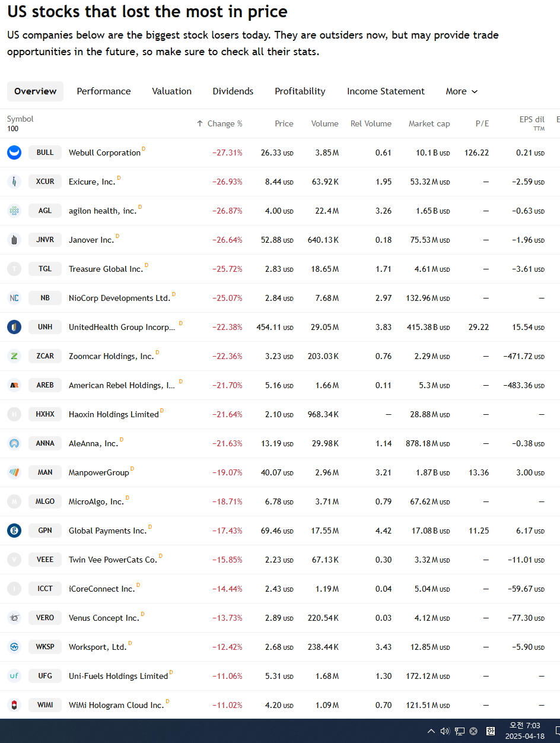Click the Treasure Global TGL logo icon
This screenshot has width=560, height=743.
[14, 269]
